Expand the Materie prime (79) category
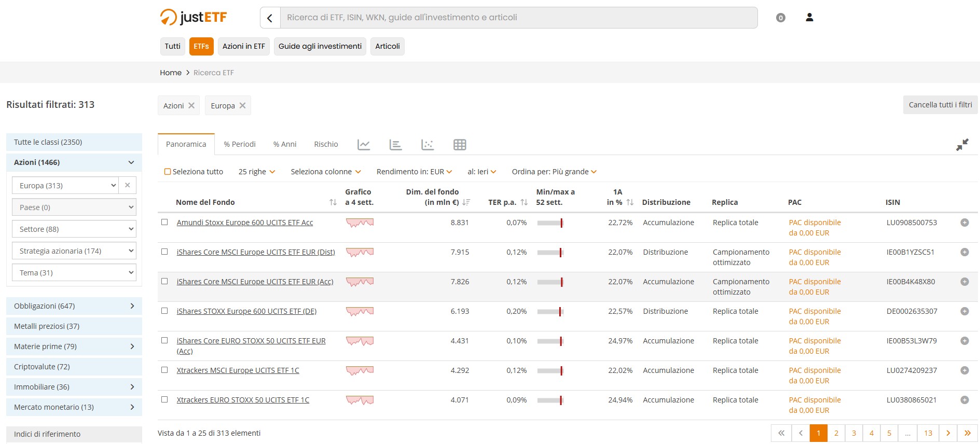The image size is (980, 444). 74,346
